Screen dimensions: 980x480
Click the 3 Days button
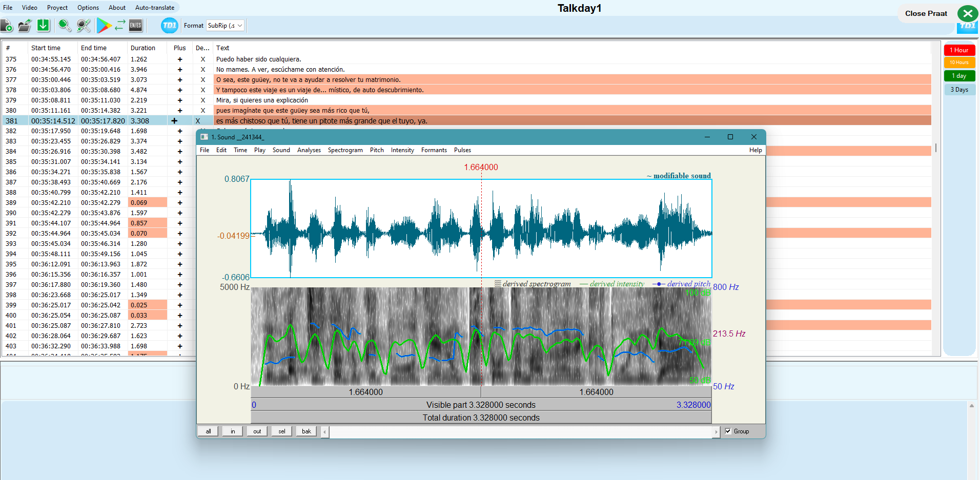(x=959, y=90)
